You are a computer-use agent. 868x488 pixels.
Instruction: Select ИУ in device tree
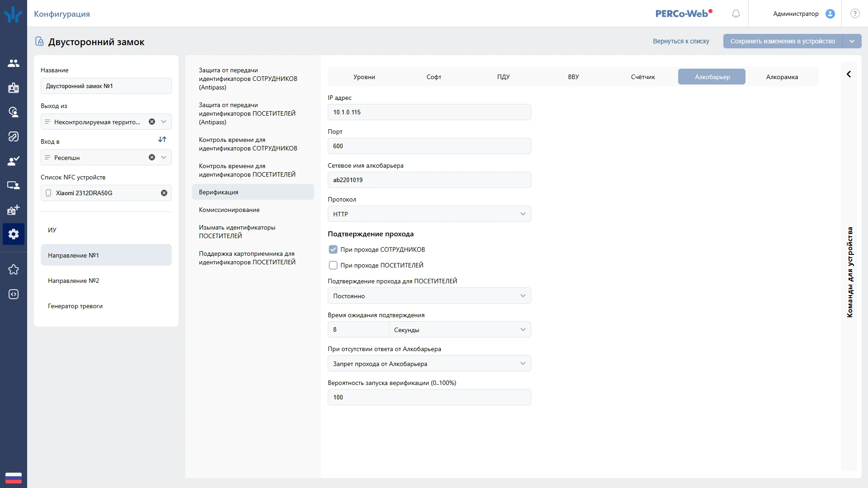point(106,230)
